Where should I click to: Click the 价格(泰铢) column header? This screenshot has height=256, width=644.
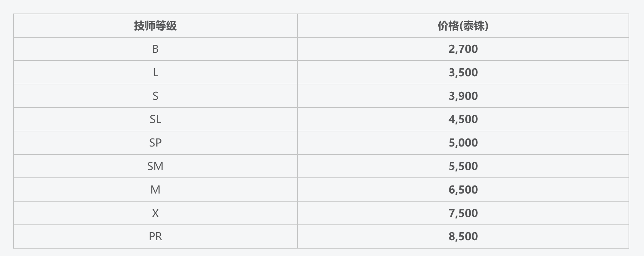[463, 26]
